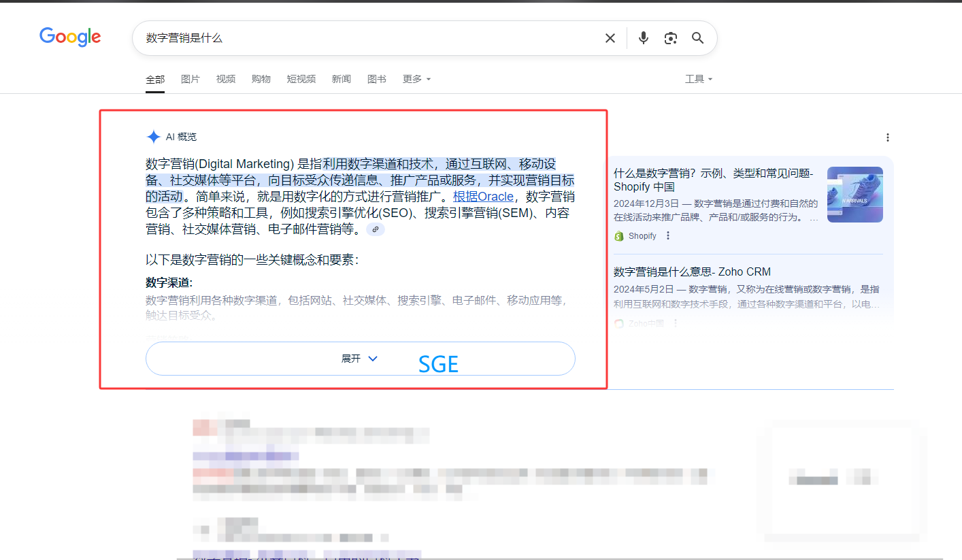The width and height of the screenshot is (962, 560).
Task: Open the 购物 tab
Action: click(261, 79)
